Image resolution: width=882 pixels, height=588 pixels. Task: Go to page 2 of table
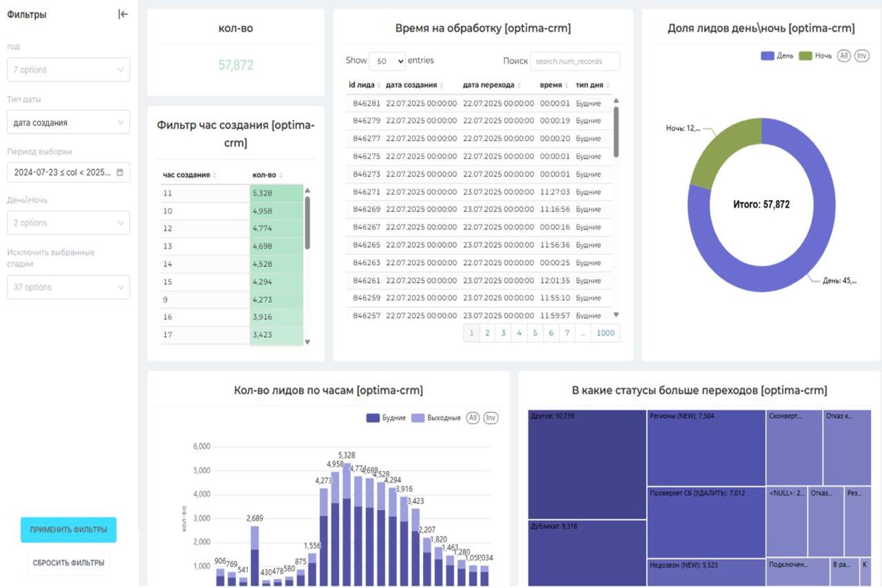487,333
